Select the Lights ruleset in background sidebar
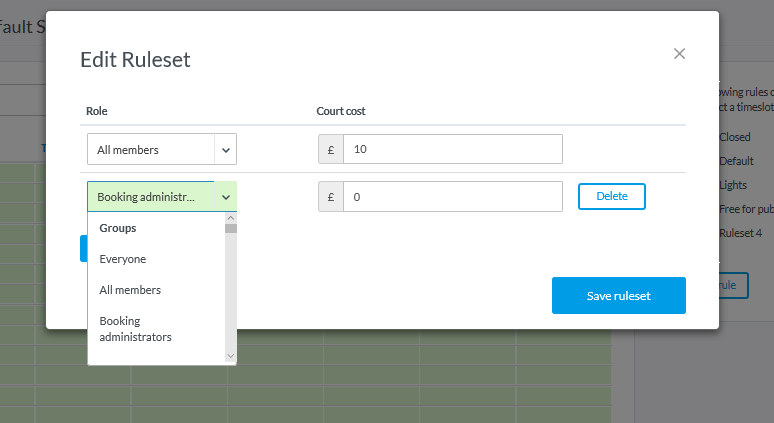Viewport: 774px width, 423px height. (733, 185)
